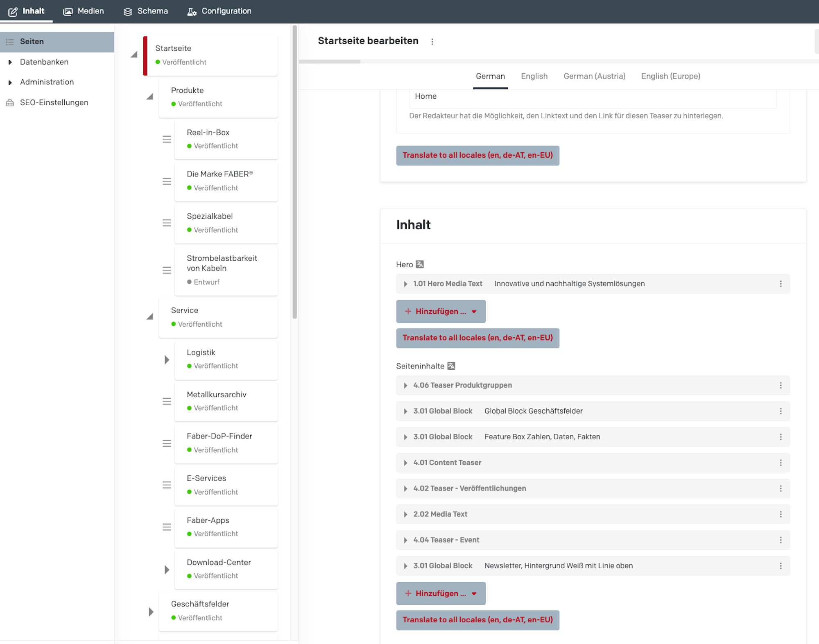Expand the 4.01 Content Teaser block
819x644 pixels.
pyautogui.click(x=405, y=463)
